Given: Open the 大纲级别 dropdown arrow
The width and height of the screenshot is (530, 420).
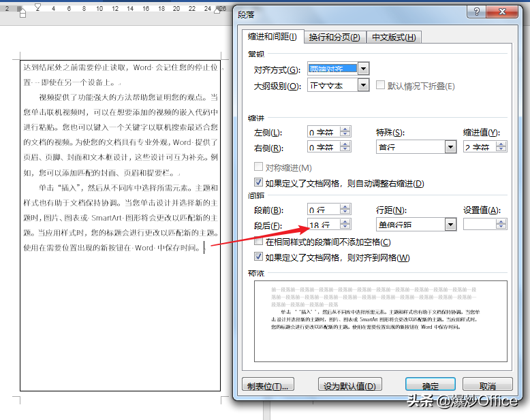Looking at the screenshot, I should click(x=363, y=85).
